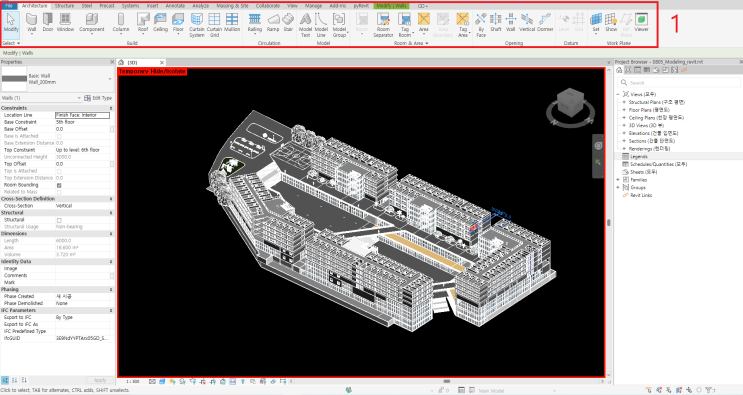Open the Manage ribbon tab
743x395 pixels.
(313, 6)
